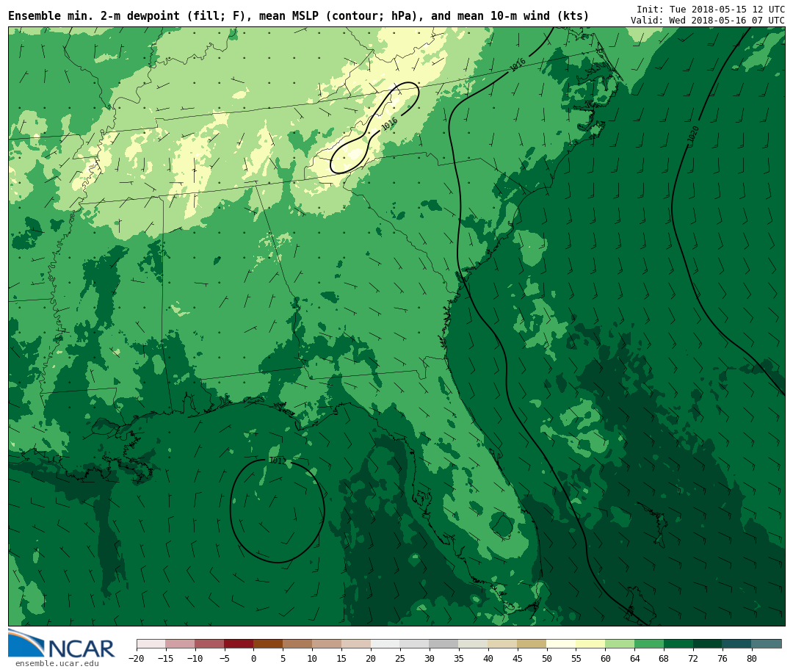Click the 1016 label on the northern isobar
Screen dimensions: 793x672
(518, 65)
